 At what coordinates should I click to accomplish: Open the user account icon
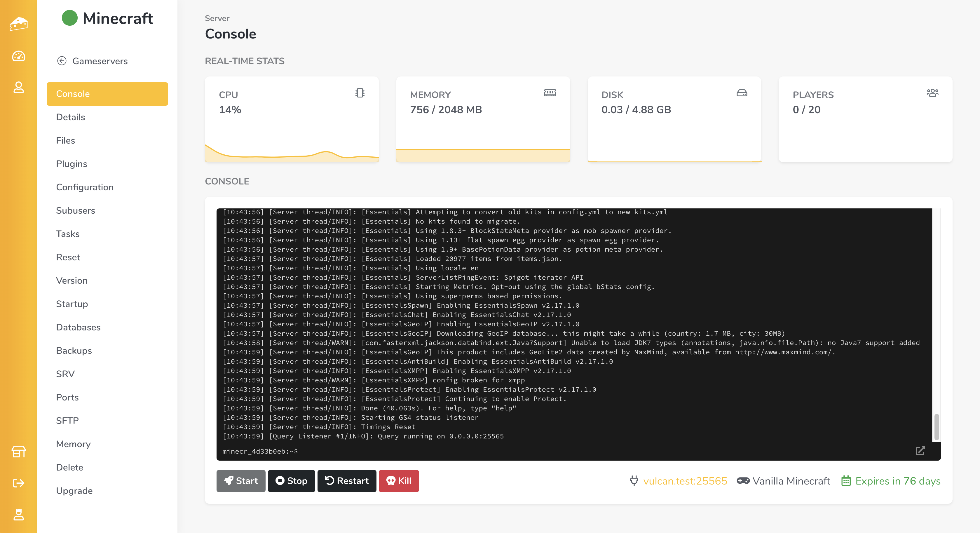(18, 87)
